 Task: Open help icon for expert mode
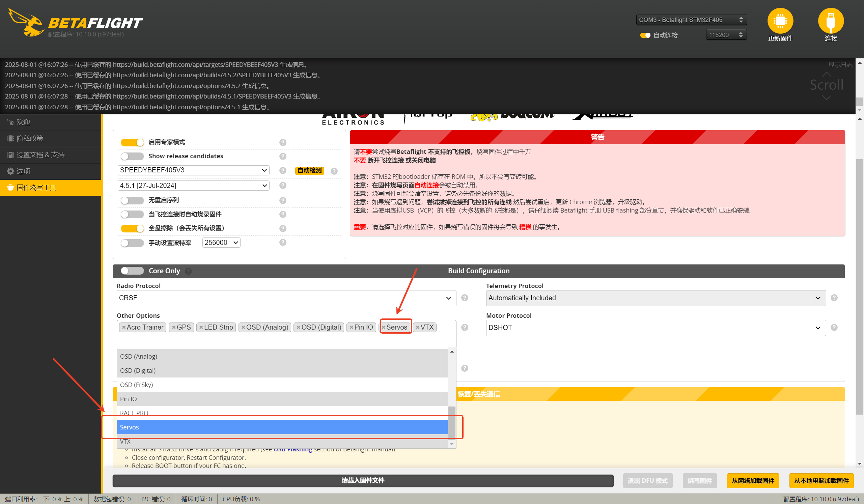click(x=282, y=142)
